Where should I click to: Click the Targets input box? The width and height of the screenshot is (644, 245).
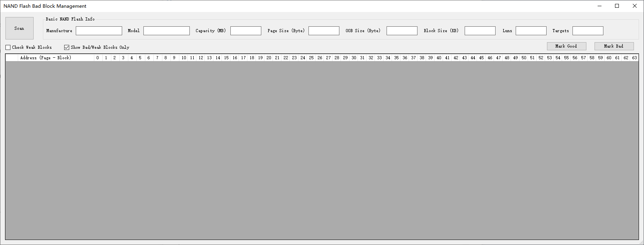pyautogui.click(x=588, y=31)
